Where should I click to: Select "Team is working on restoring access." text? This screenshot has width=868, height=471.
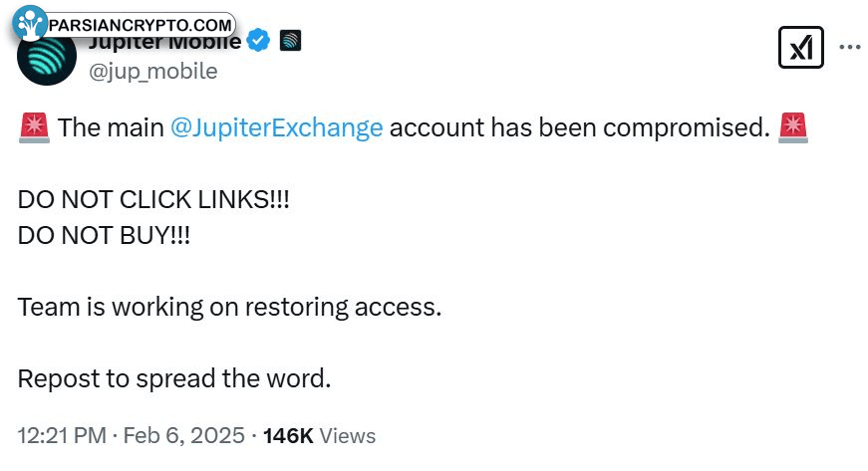(x=230, y=308)
